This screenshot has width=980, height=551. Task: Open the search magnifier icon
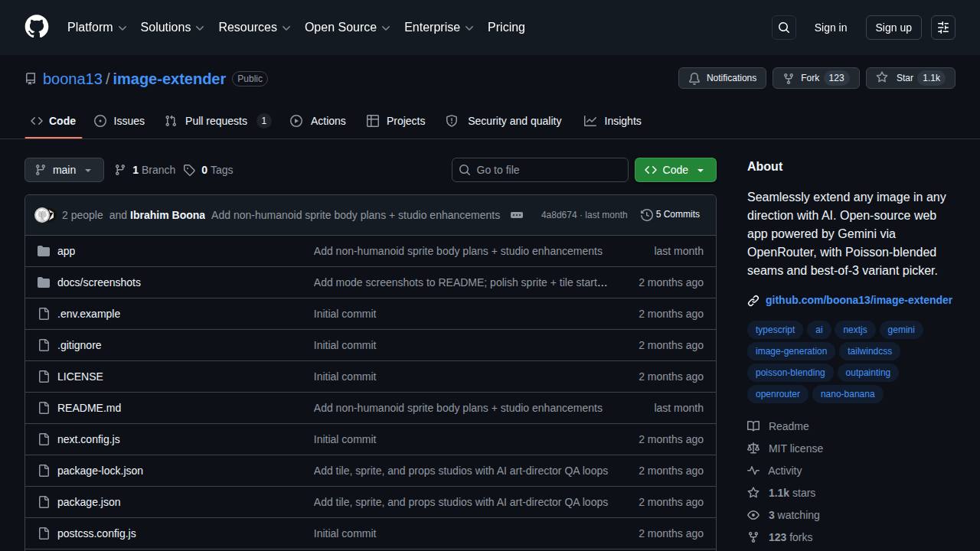click(x=784, y=28)
